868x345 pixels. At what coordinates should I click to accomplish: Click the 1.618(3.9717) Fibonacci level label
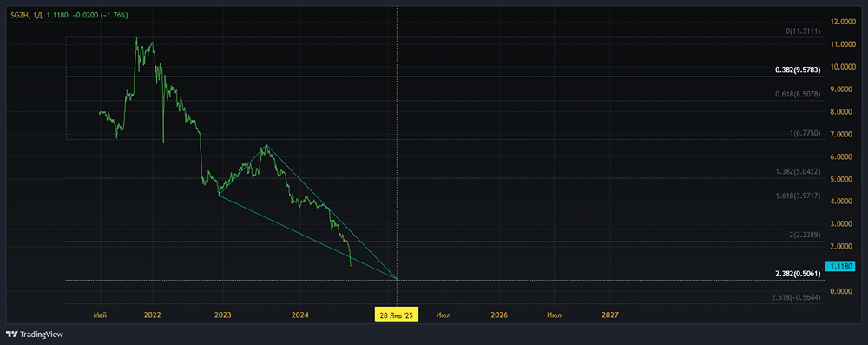tap(798, 196)
